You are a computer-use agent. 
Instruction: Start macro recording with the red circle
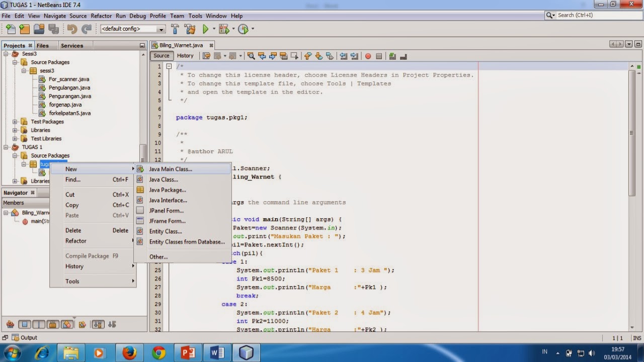(x=368, y=56)
